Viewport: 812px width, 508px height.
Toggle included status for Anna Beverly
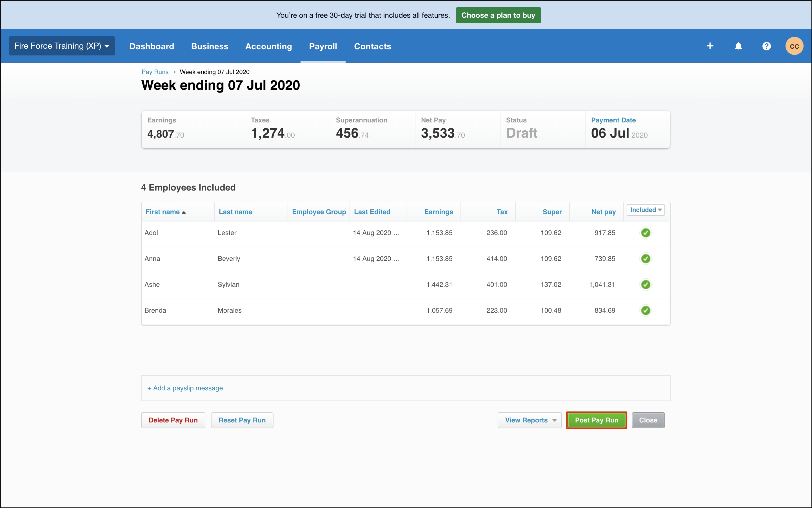(645, 258)
